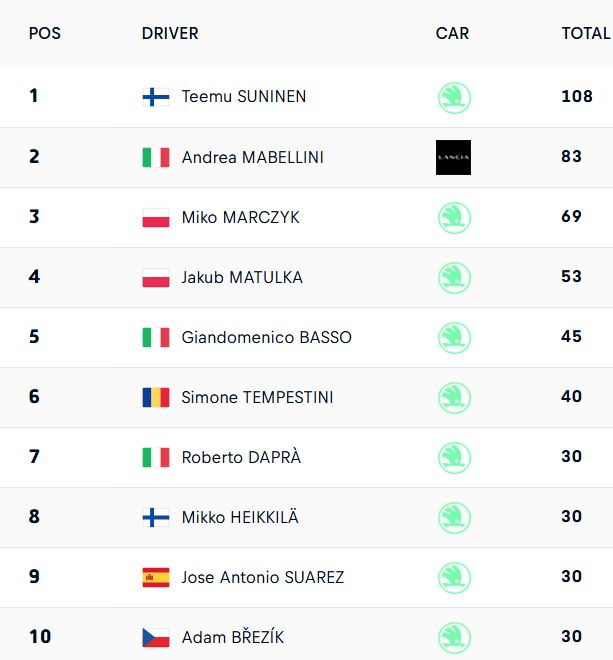This screenshot has width=613, height=660.
Task: Click the Finnish flag next to Teemu Suninen
Action: [x=156, y=97]
